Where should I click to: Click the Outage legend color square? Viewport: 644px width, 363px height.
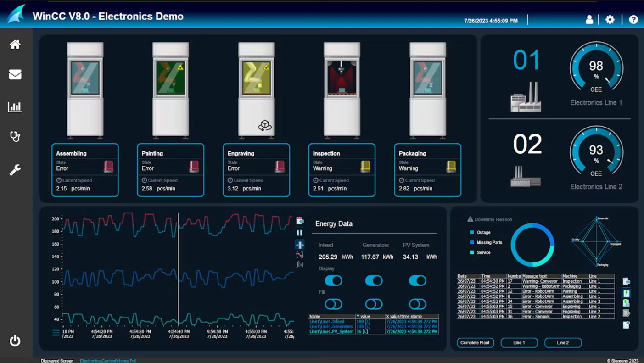click(472, 233)
